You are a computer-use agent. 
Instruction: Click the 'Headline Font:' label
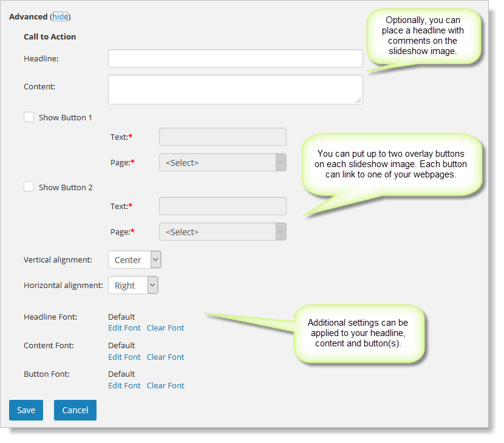[x=50, y=317]
